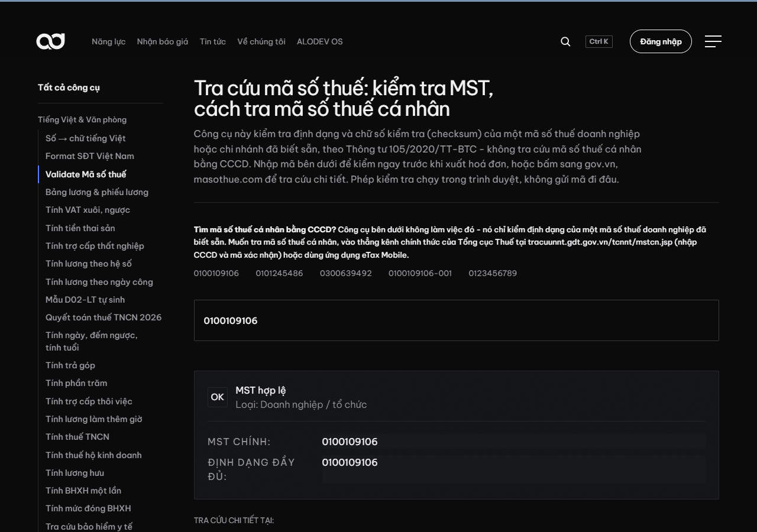Viewport: 757px width, 532px height.
Task: Open the Số → chữ tiếng Việt tool
Action: pos(86,138)
